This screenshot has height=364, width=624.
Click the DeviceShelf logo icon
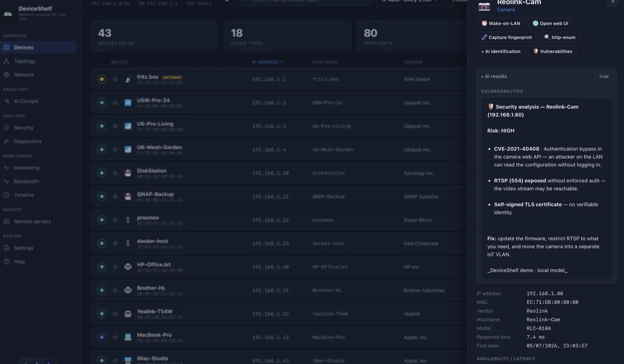coord(8,13)
